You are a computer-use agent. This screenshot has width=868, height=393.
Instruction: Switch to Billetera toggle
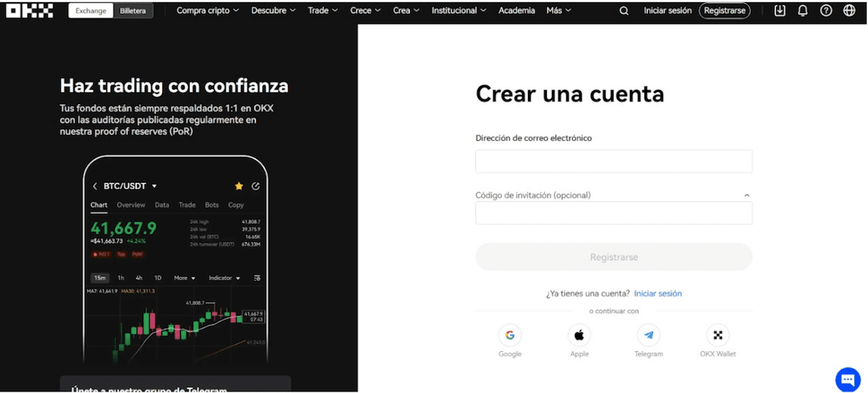(x=133, y=11)
